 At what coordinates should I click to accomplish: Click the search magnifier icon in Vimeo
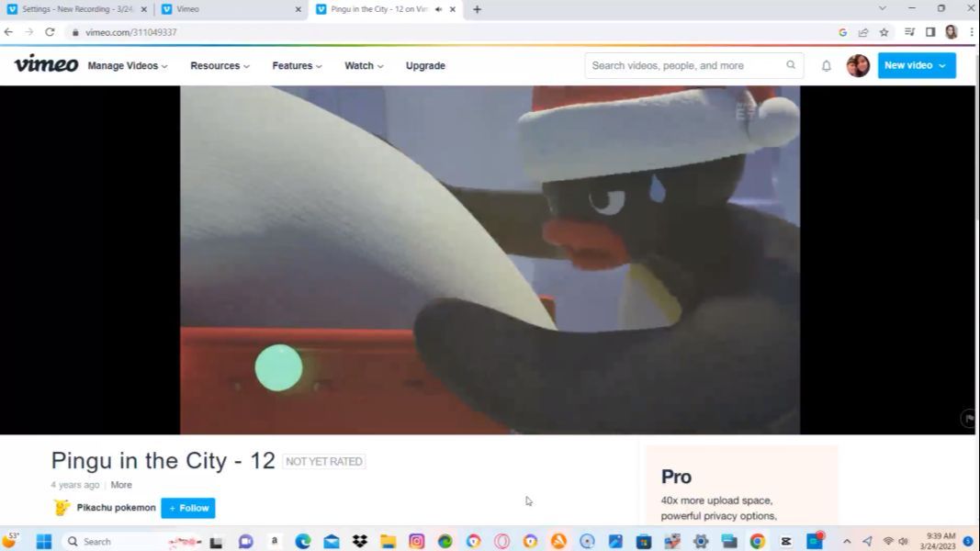[x=791, y=65]
